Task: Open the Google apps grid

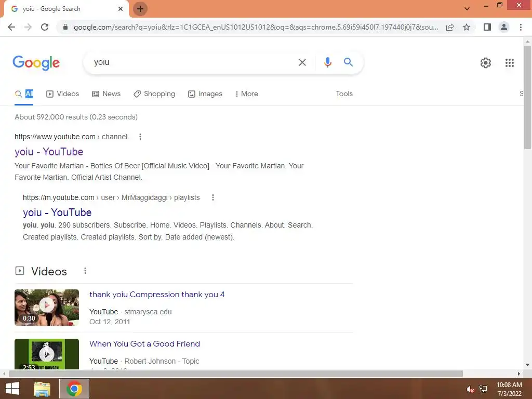Action: (509, 63)
